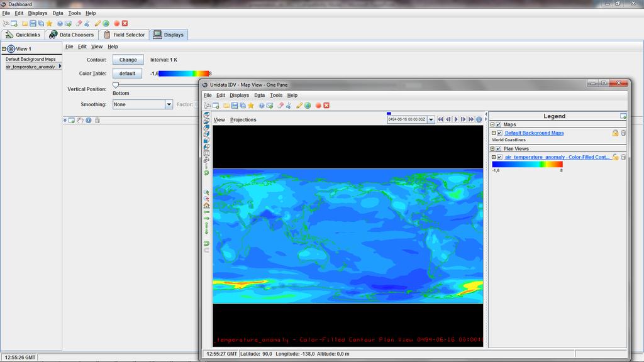Step animation one frame backward
The image size is (644, 362).
coord(448,119)
